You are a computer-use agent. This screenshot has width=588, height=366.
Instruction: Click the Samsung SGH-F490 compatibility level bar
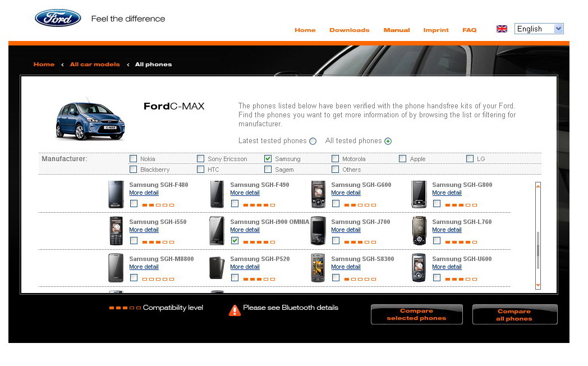[259, 205]
